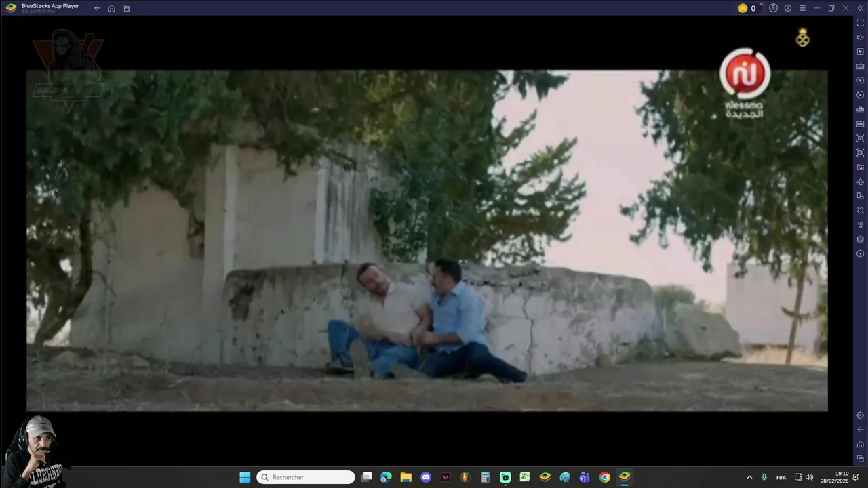The width and height of the screenshot is (868, 488).
Task: Click the shake device icon
Action: pyautogui.click(x=860, y=210)
